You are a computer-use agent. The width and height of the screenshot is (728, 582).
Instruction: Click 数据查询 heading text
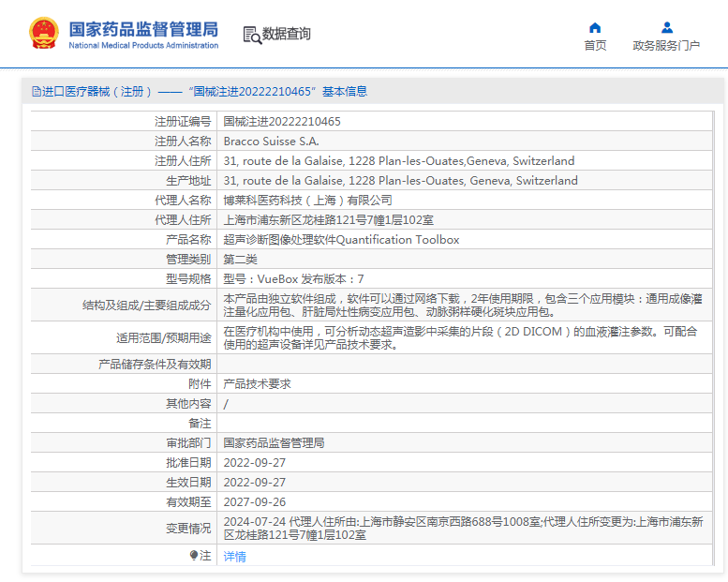287,34
